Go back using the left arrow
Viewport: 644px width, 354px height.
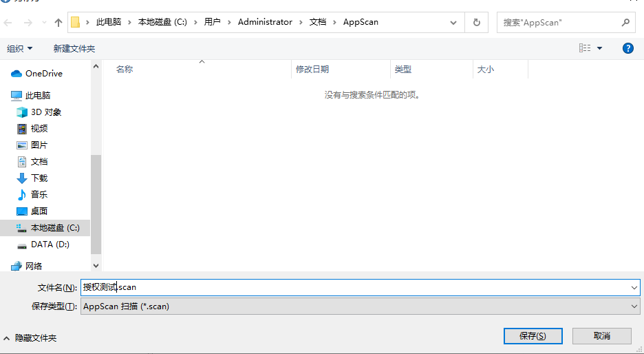(8, 23)
